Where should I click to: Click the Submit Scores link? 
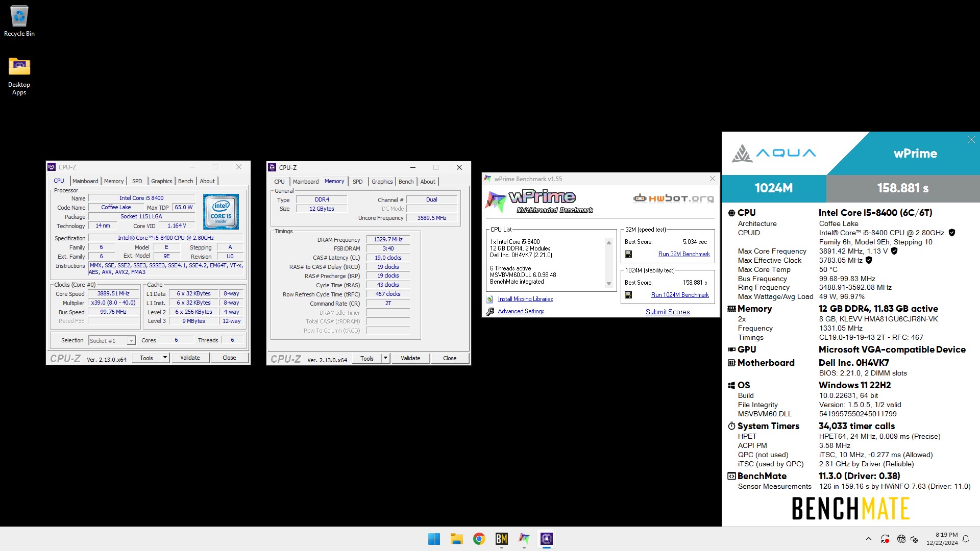point(668,312)
